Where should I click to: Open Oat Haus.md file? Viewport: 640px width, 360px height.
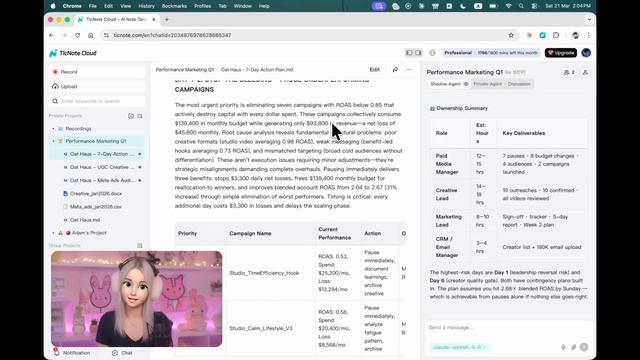[84, 220]
